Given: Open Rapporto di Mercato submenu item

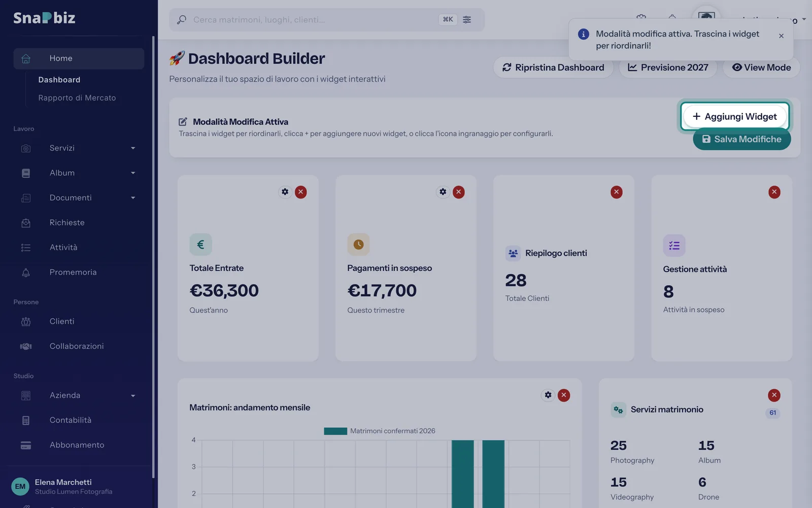Looking at the screenshot, I should (77, 98).
